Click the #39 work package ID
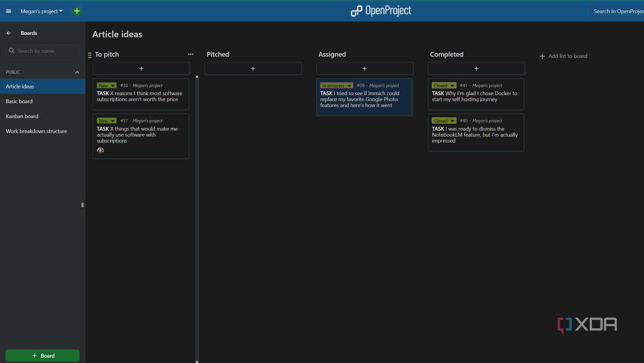644x363 pixels. (x=360, y=86)
